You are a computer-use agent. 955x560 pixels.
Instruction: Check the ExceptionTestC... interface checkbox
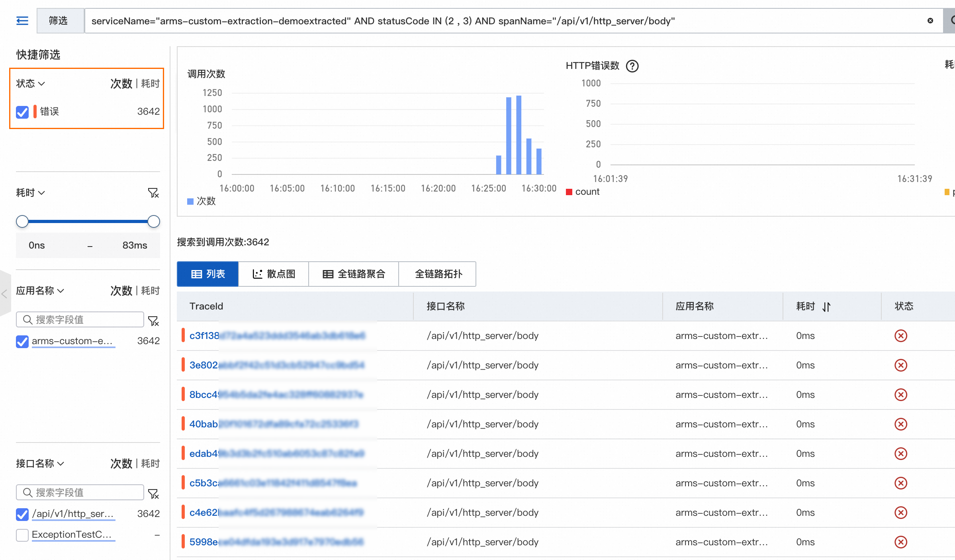click(22, 535)
